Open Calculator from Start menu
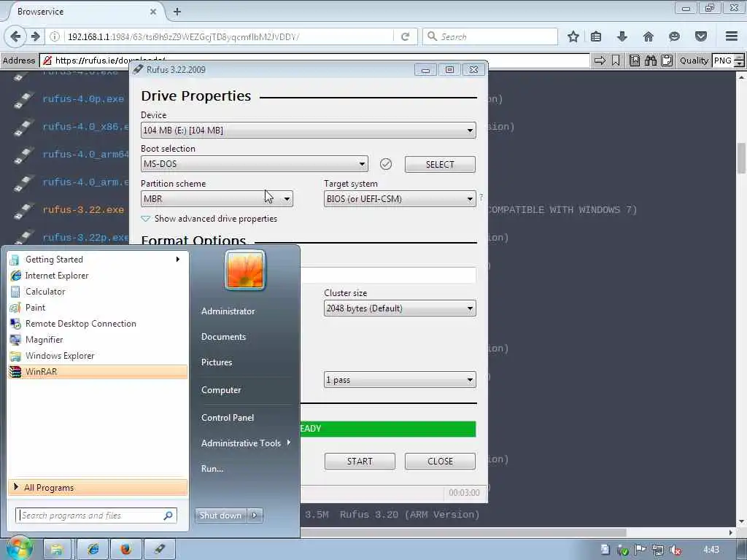 click(x=98, y=292)
